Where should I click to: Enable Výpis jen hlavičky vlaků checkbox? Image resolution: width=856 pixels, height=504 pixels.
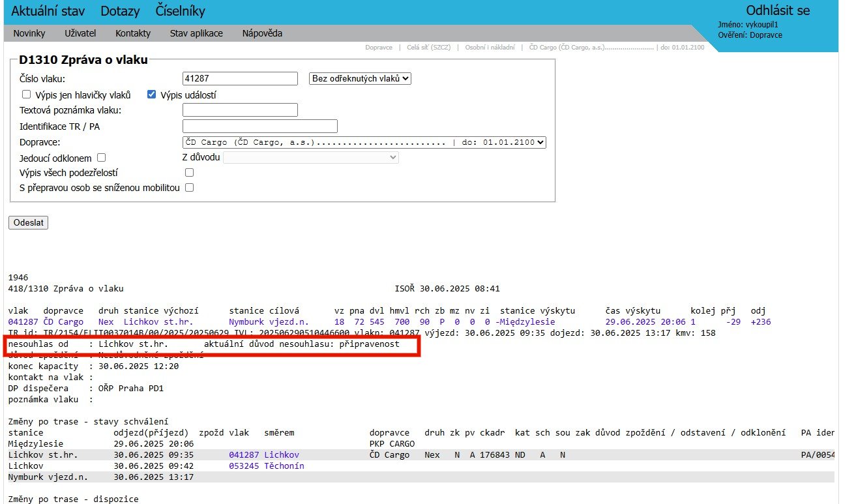(x=27, y=95)
